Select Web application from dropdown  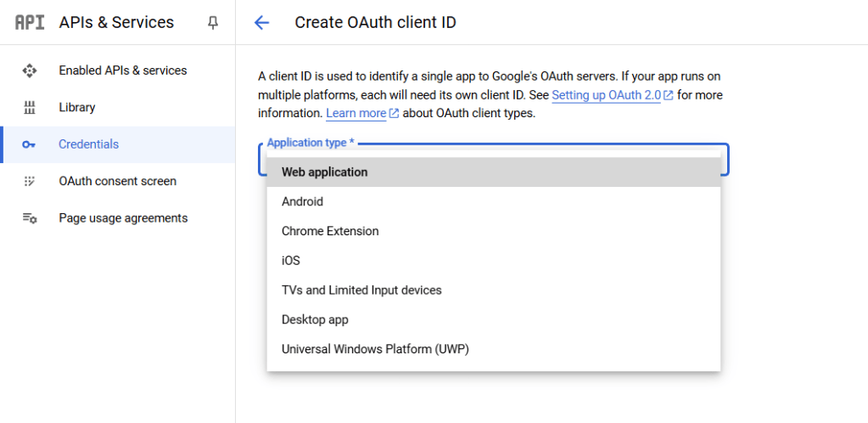(x=324, y=172)
